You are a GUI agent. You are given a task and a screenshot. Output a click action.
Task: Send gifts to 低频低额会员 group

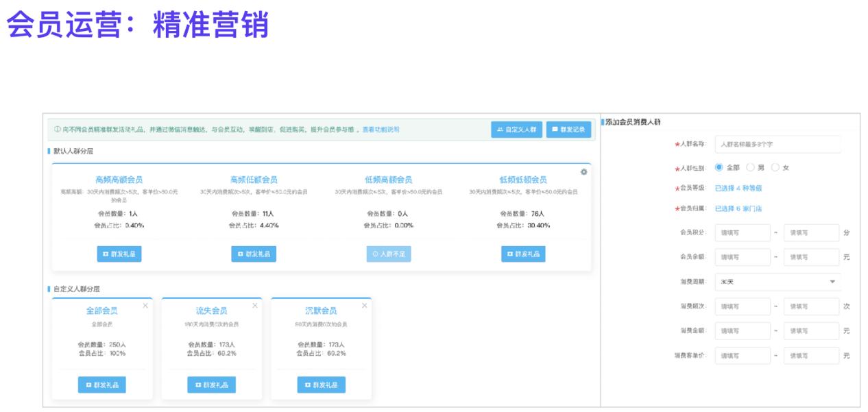coord(523,254)
